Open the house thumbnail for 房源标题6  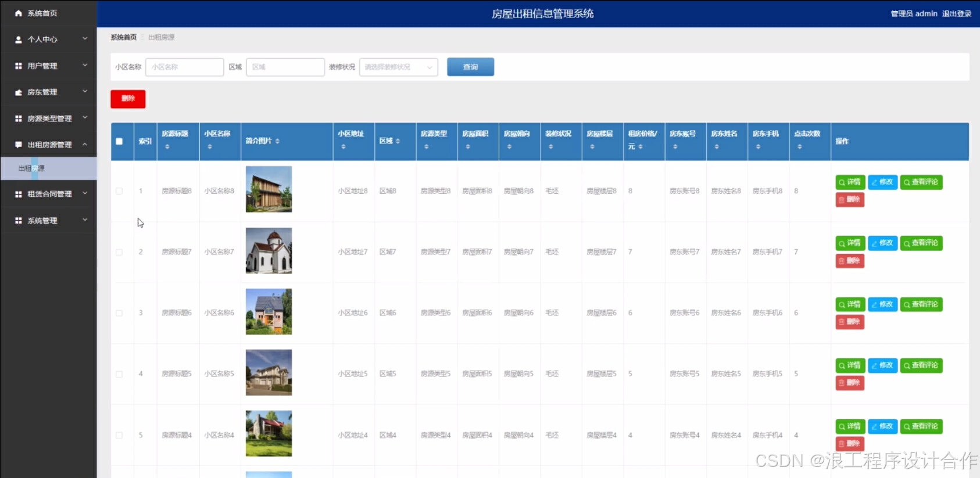[x=269, y=311]
